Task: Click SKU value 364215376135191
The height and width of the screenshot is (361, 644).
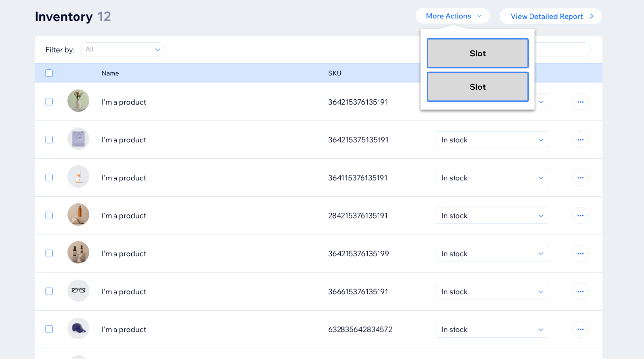Action: tap(358, 102)
